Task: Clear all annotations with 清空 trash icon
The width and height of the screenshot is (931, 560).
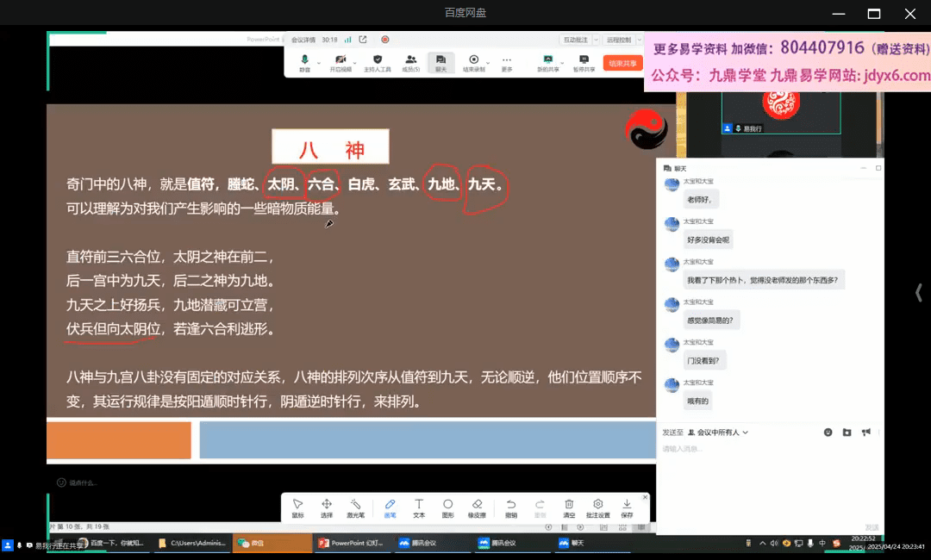Action: [x=569, y=507]
